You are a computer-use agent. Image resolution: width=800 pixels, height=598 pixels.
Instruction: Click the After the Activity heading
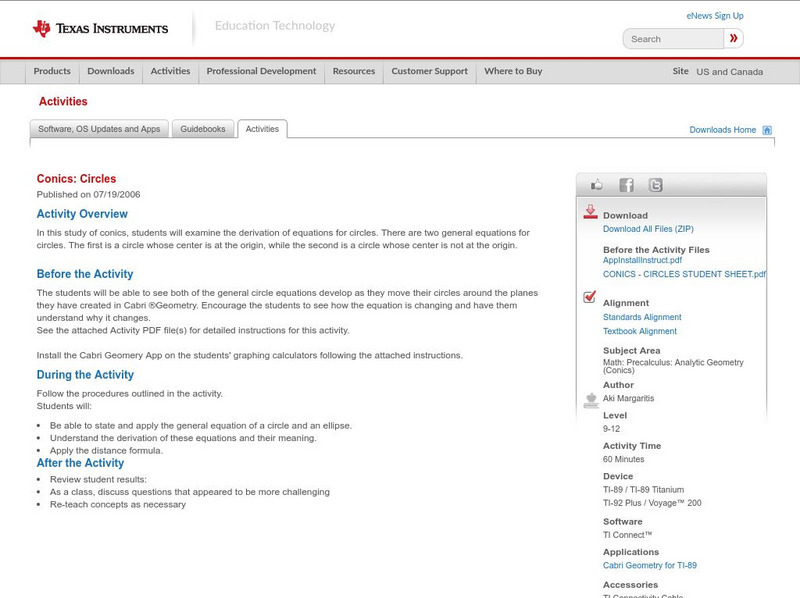point(80,463)
